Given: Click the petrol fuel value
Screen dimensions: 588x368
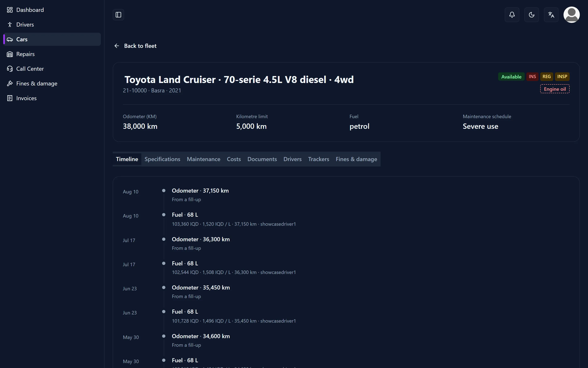Looking at the screenshot, I should [x=359, y=126].
